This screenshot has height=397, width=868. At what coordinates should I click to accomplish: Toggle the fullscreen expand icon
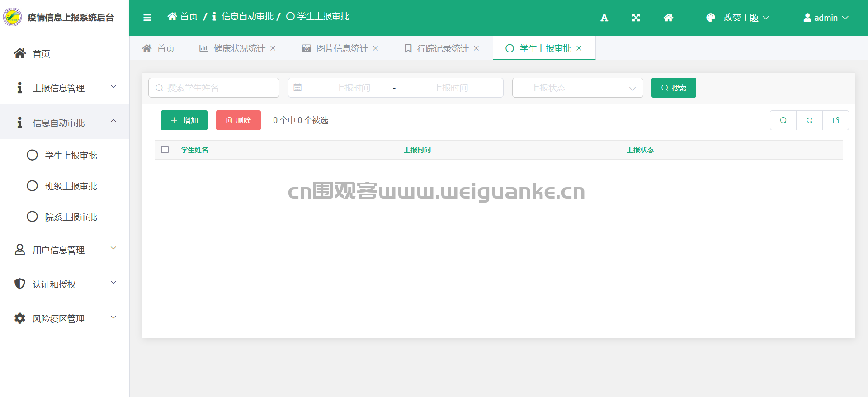(636, 18)
